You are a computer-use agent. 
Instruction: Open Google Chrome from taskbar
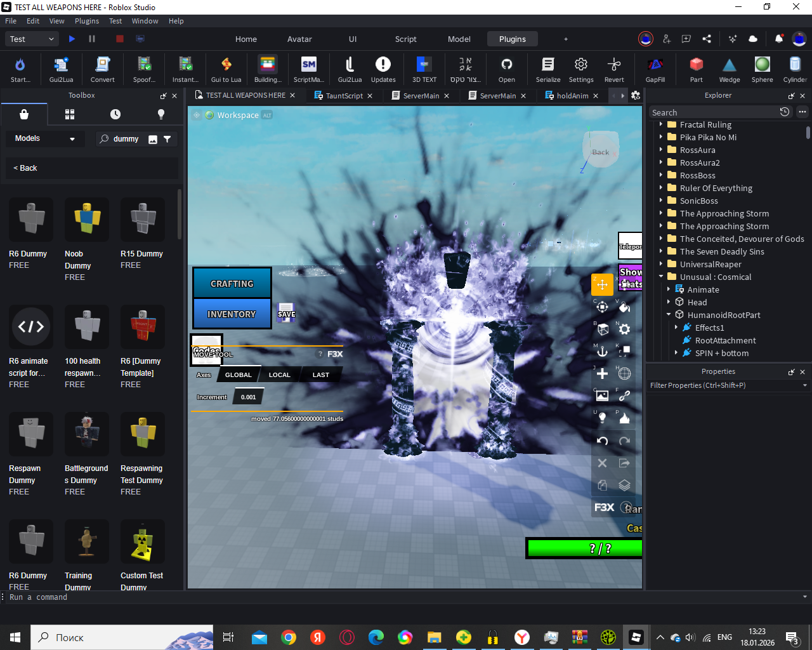tap(289, 637)
